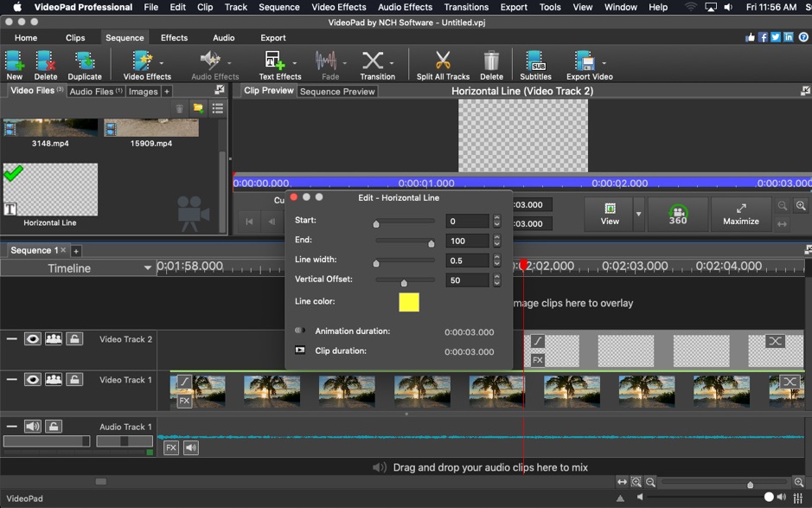
Task: Open the 360 preview mode
Action: point(678,214)
